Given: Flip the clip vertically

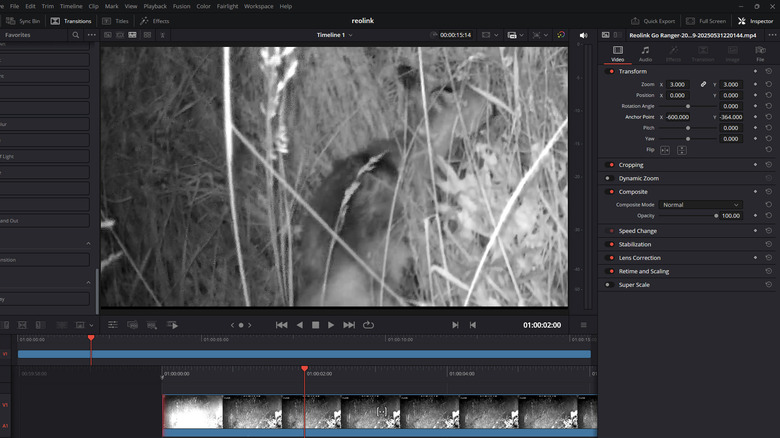Looking at the screenshot, I should [682, 150].
